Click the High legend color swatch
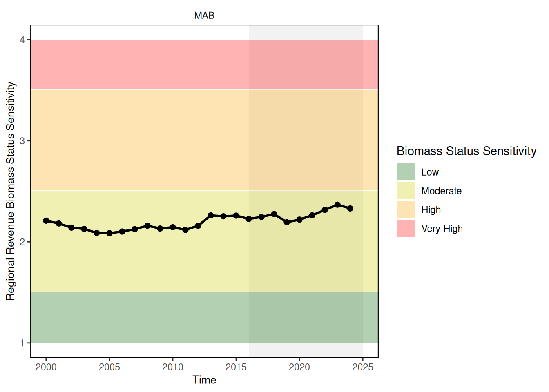Image resolution: width=549 pixels, height=392 pixels. (406, 209)
